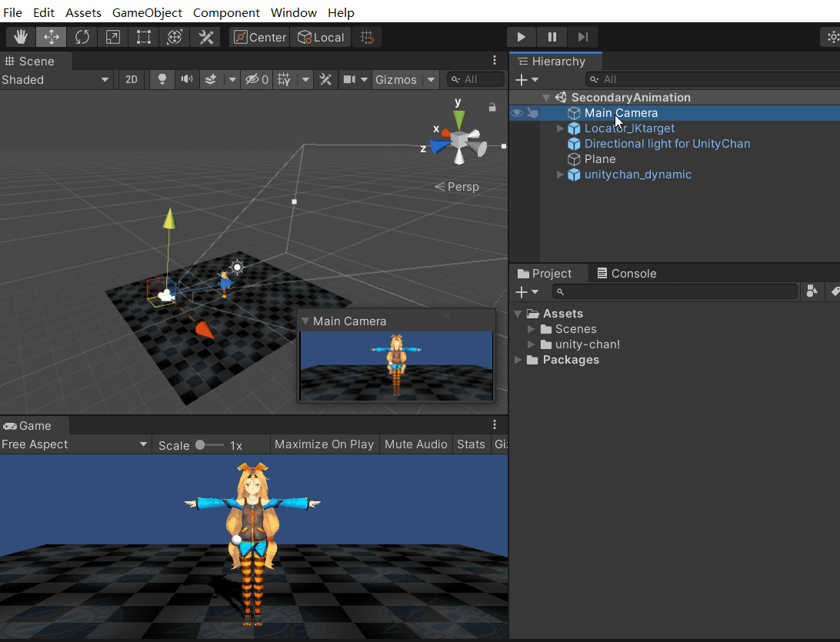Switch Persp projection mode

point(457,187)
